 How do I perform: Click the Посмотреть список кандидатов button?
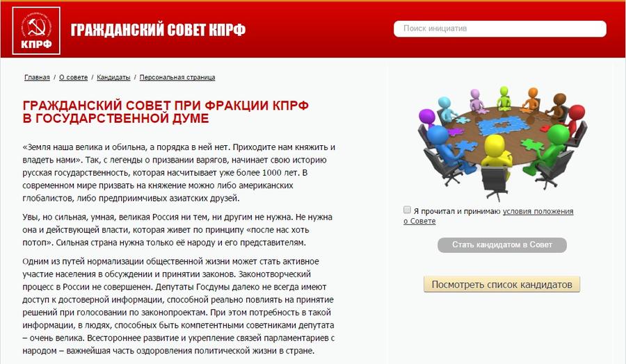point(501,285)
